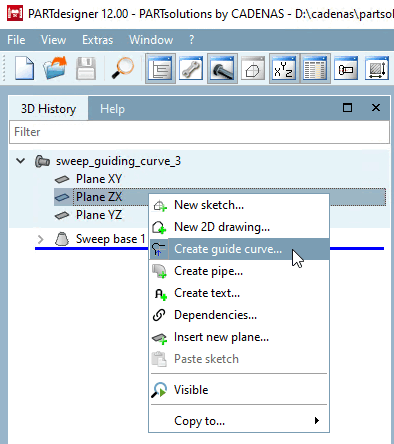394x444 pixels.
Task: Click the PARTdesigner app title icon
Action: (x=14, y=13)
